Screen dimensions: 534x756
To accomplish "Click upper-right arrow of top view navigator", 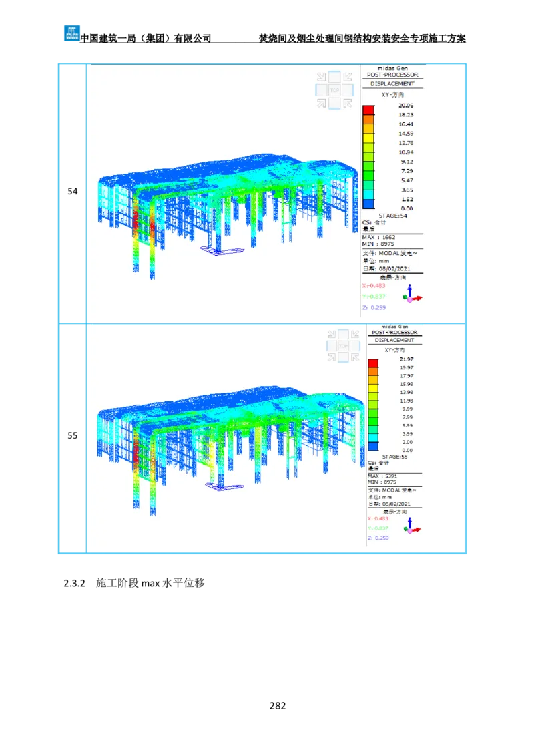I will (x=347, y=77).
